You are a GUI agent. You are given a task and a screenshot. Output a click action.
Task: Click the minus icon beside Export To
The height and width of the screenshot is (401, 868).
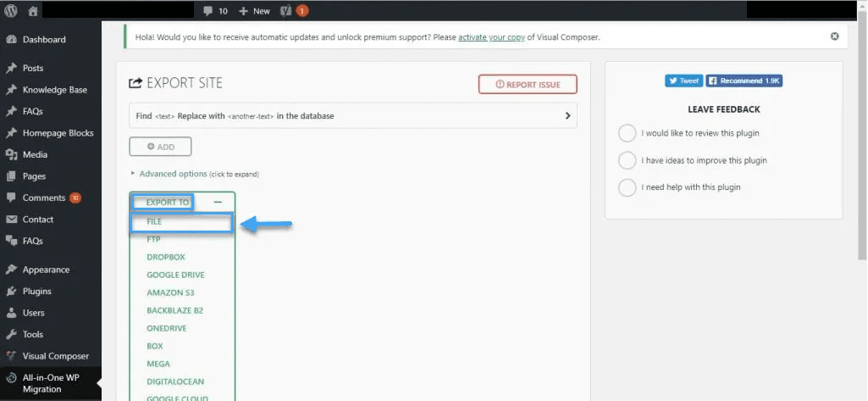click(x=218, y=202)
